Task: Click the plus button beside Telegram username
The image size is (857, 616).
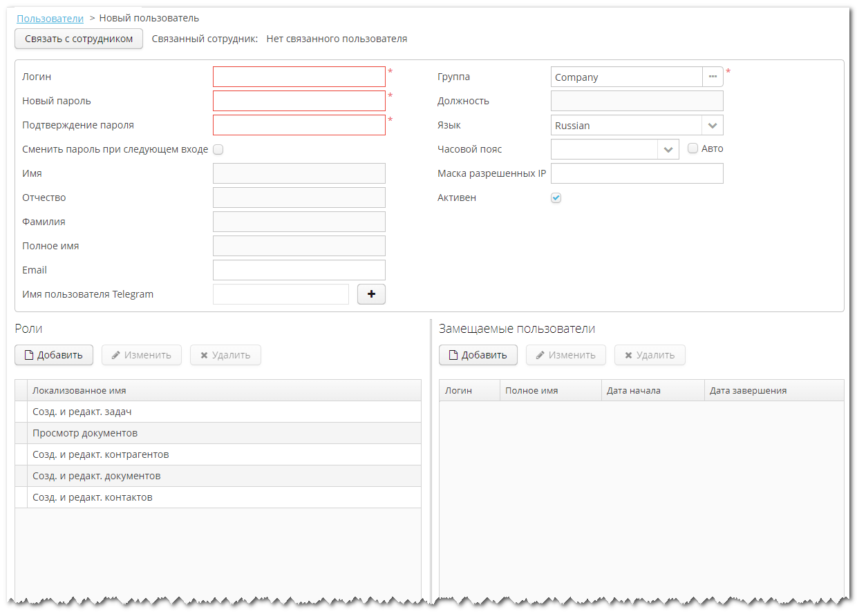Action: (x=371, y=294)
